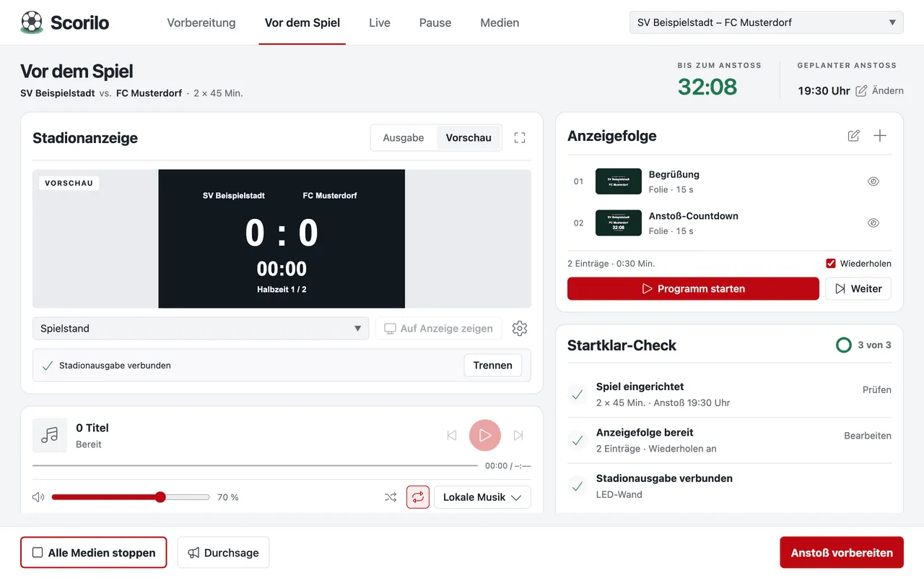Click checkmark beside Anzeigefolge bereit
Image resolution: width=924 pixels, height=578 pixels.
577,440
